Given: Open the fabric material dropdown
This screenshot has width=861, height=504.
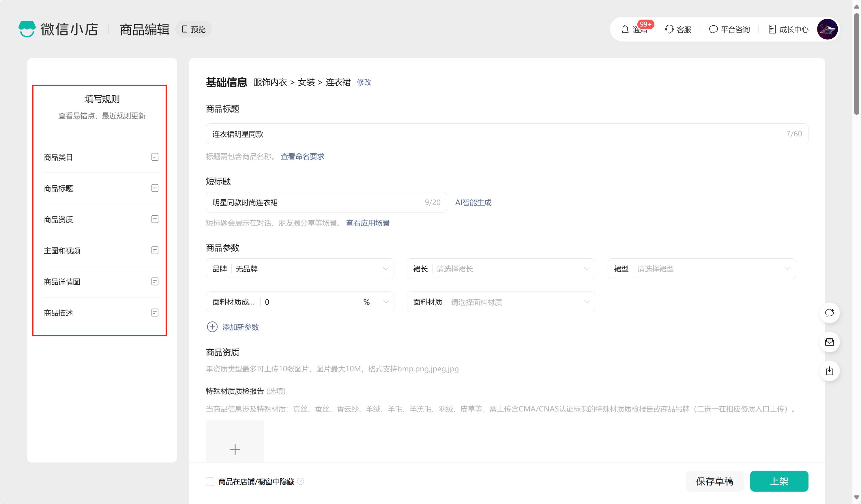Looking at the screenshot, I should coord(501,302).
